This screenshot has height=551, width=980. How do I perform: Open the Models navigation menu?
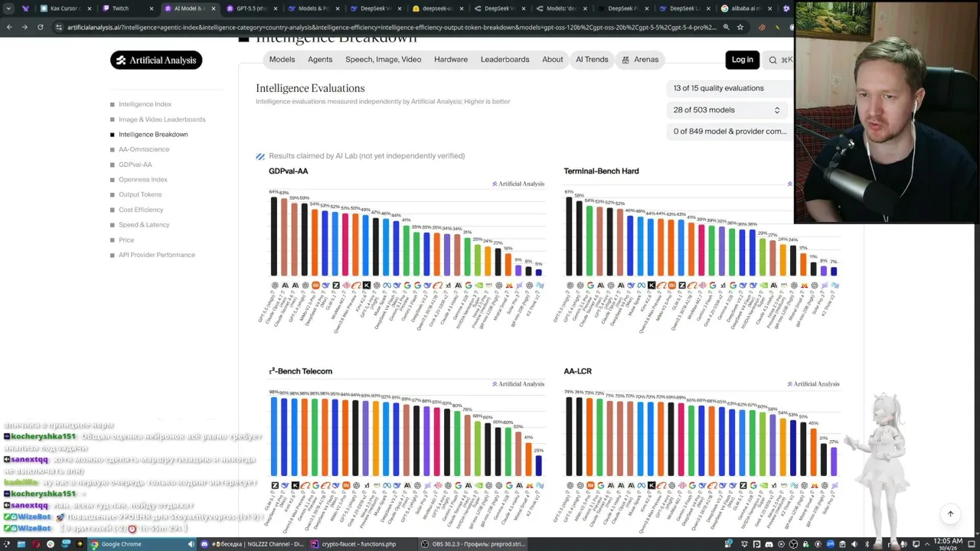(282, 60)
